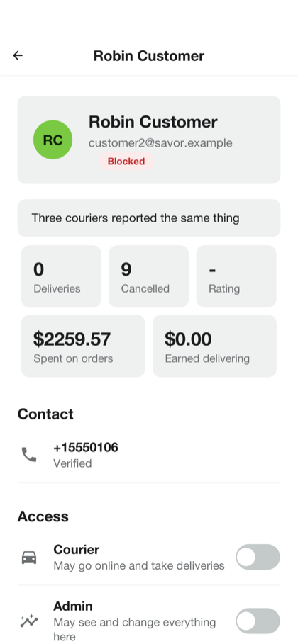Go back using the arrow icon
The image size is (298, 644).
coord(18,55)
